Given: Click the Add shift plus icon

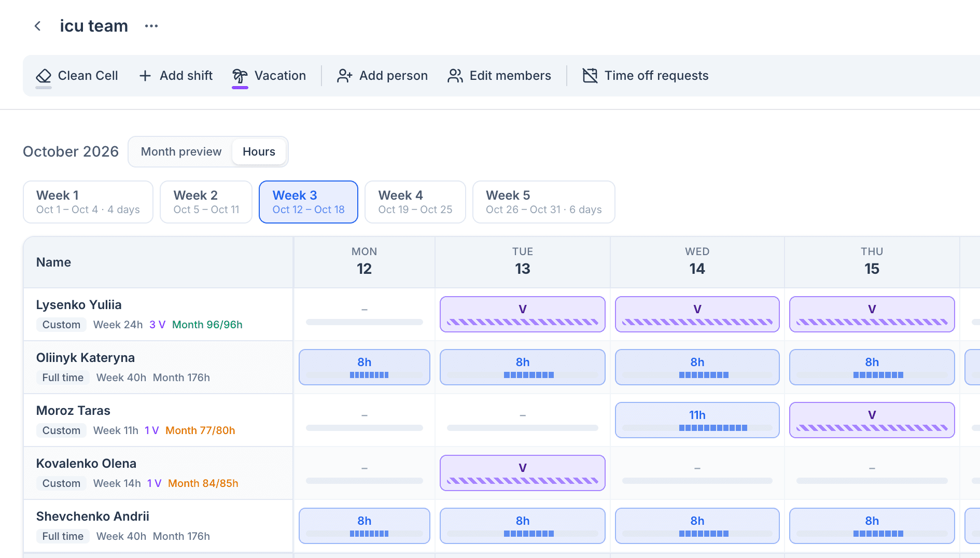Looking at the screenshot, I should (145, 76).
